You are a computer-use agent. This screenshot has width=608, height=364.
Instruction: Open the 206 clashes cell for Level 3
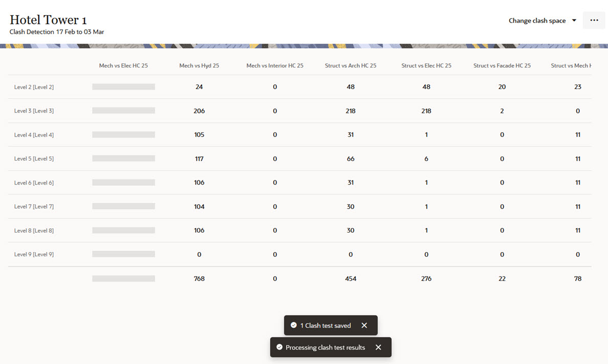(199, 111)
